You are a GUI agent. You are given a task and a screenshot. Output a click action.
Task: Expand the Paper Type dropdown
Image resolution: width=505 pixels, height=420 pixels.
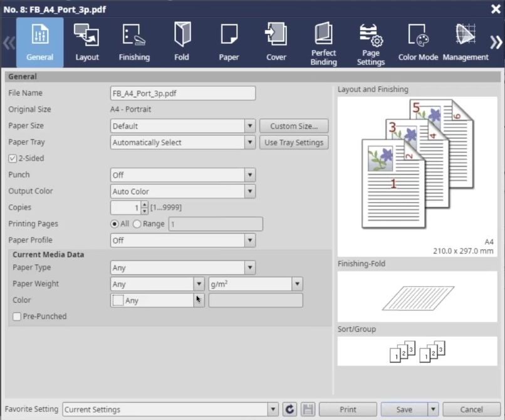(x=250, y=268)
